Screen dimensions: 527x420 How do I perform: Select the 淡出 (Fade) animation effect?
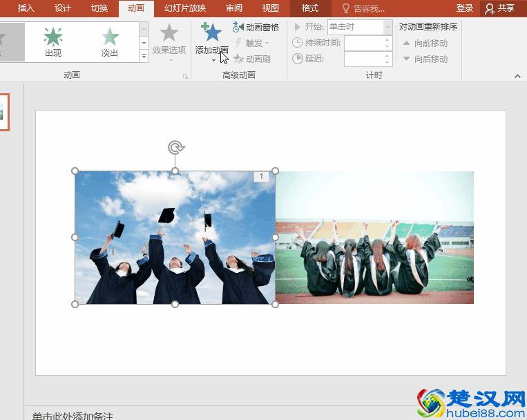110,42
